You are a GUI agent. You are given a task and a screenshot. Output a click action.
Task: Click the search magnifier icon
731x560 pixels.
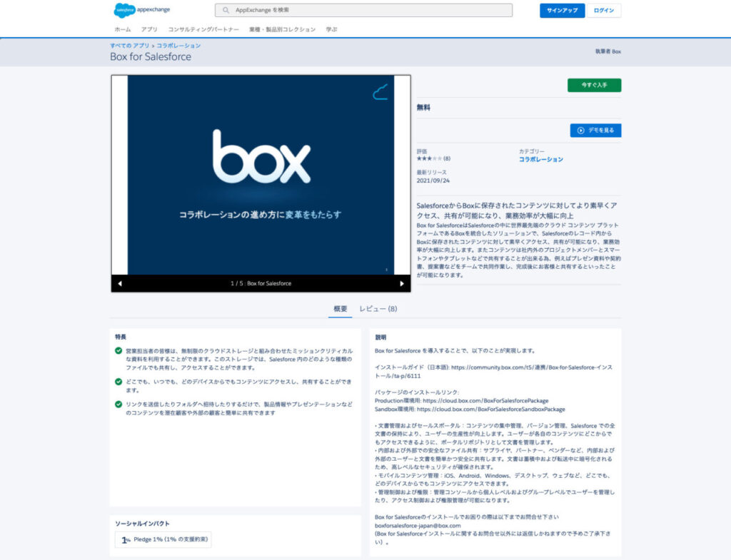pos(226,10)
